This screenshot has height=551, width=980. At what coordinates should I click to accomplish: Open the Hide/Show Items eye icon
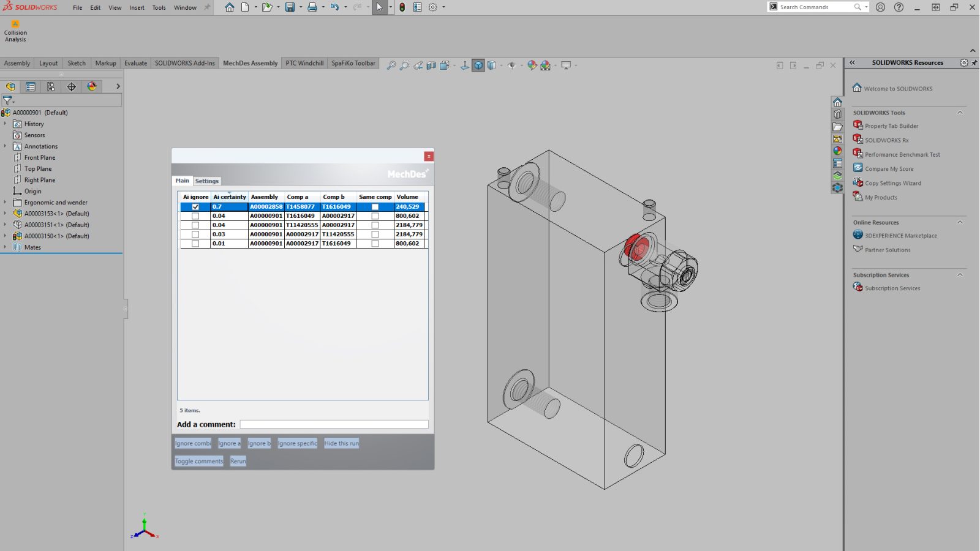[x=513, y=65]
